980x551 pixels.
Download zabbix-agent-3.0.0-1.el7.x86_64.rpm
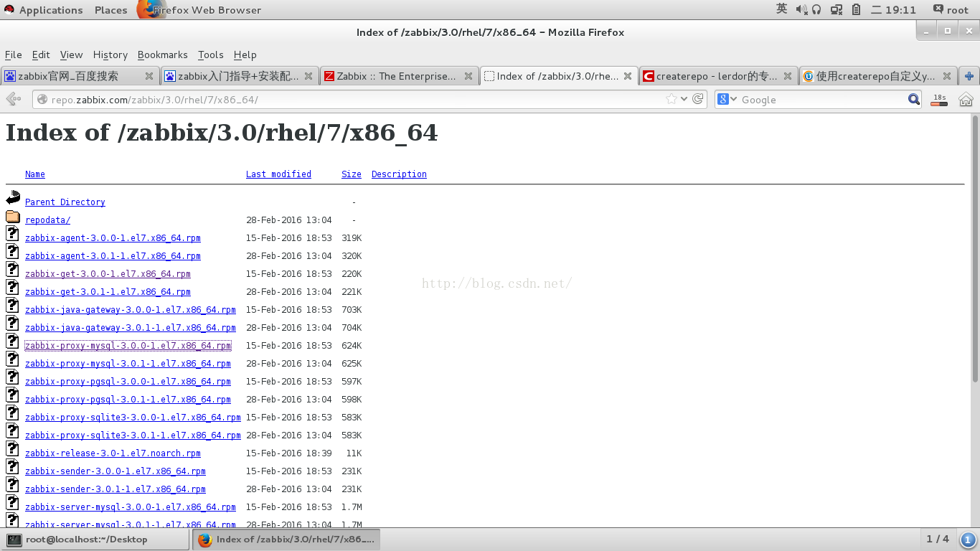tap(113, 238)
